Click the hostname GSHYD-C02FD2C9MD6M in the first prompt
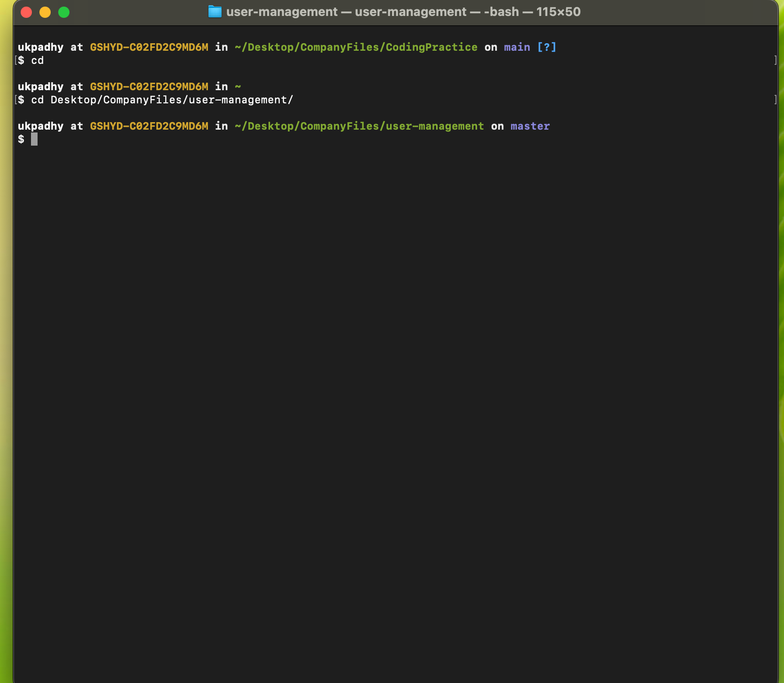This screenshot has width=784, height=683. coord(149,47)
